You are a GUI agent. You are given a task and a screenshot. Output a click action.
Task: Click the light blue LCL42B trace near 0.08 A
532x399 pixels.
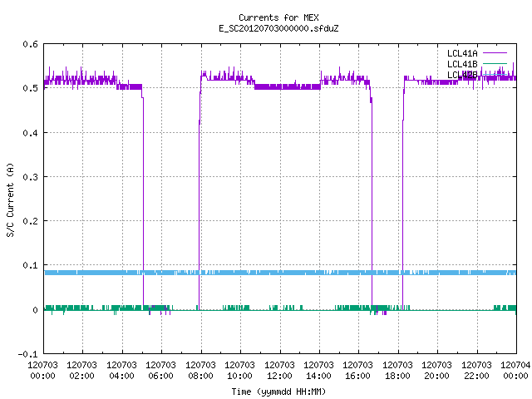pyautogui.click(x=280, y=273)
